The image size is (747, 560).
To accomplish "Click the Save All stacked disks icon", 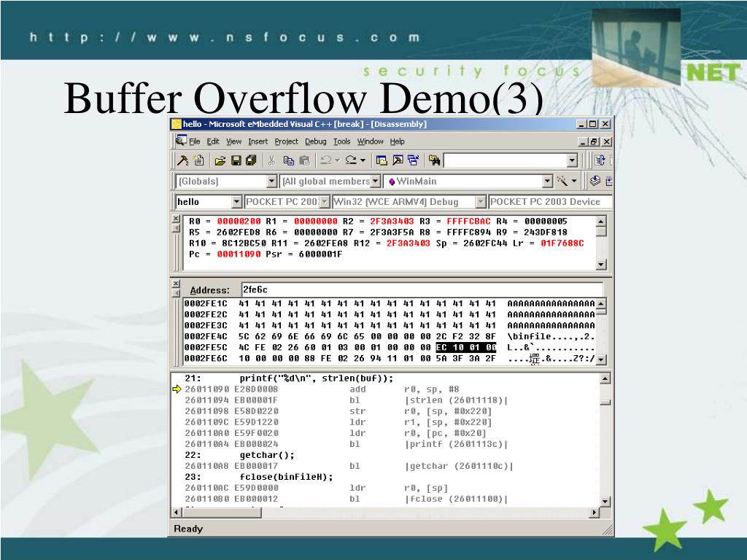I will point(252,160).
